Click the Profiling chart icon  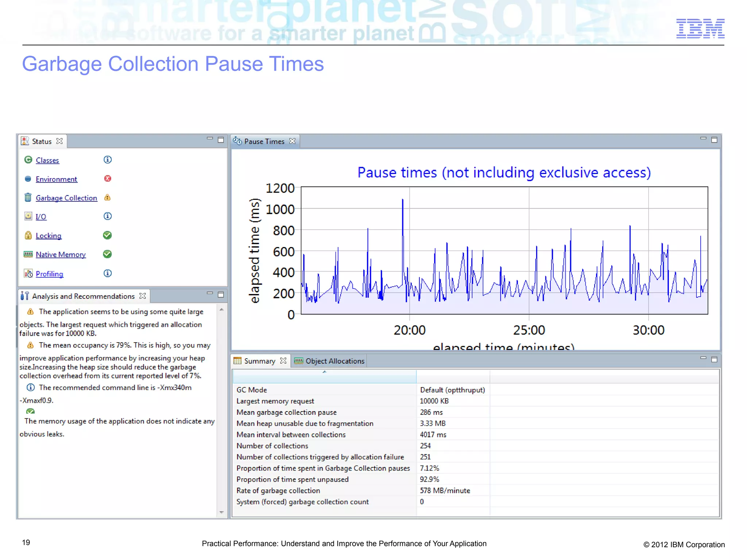pyautogui.click(x=28, y=273)
